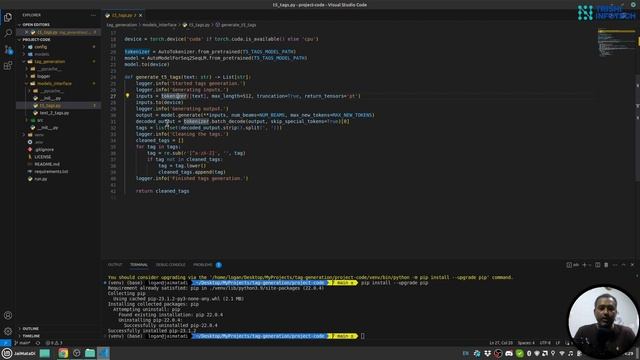Image resolution: width=640 pixels, height=360 pixels.
Task: Maximize the terminal panel with chevron up
Action: point(624,265)
